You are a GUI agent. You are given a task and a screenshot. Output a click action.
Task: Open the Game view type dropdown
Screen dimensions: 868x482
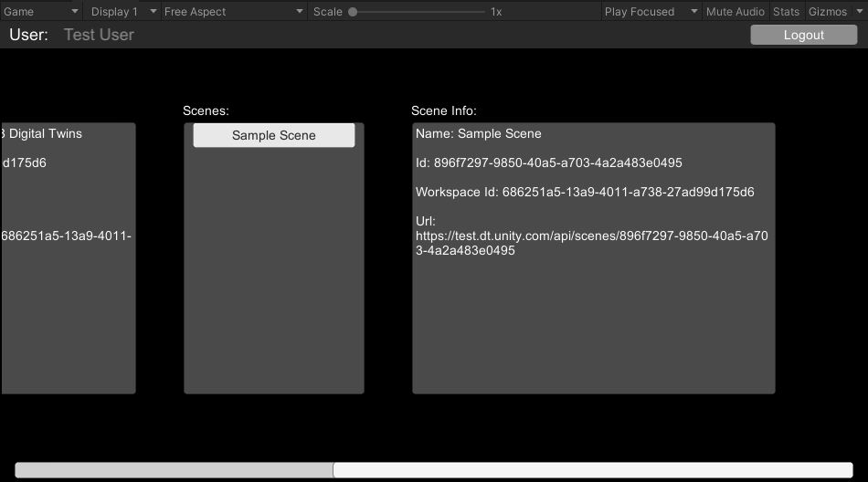42,12
